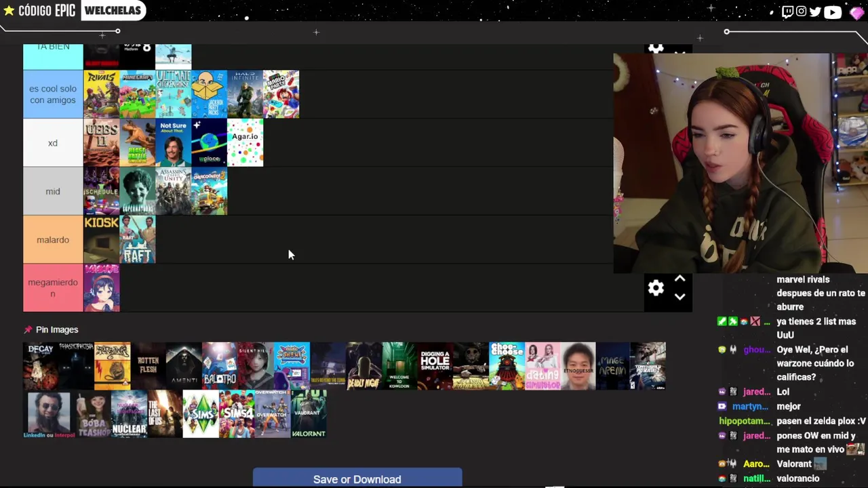Pick the Balatro image
This screenshot has height=488, width=868.
[220, 366]
